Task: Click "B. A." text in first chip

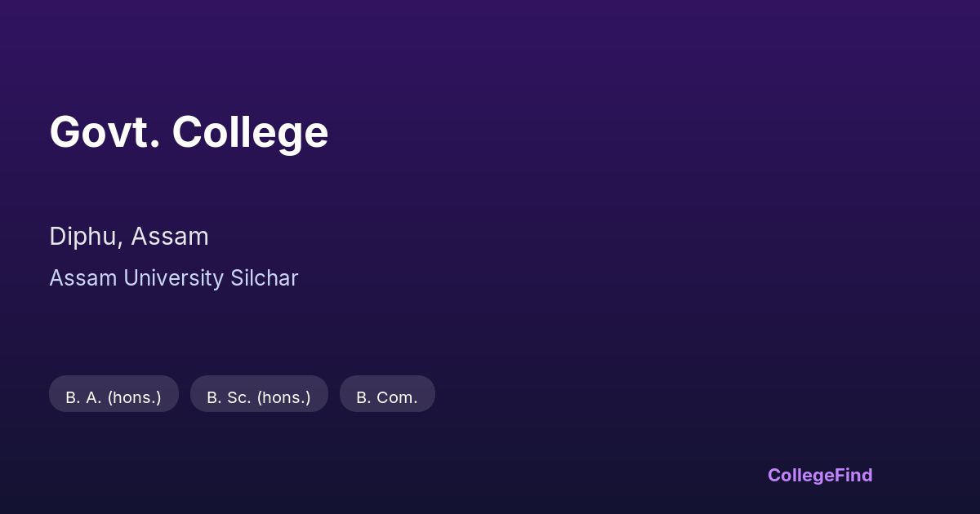Action: (83, 398)
